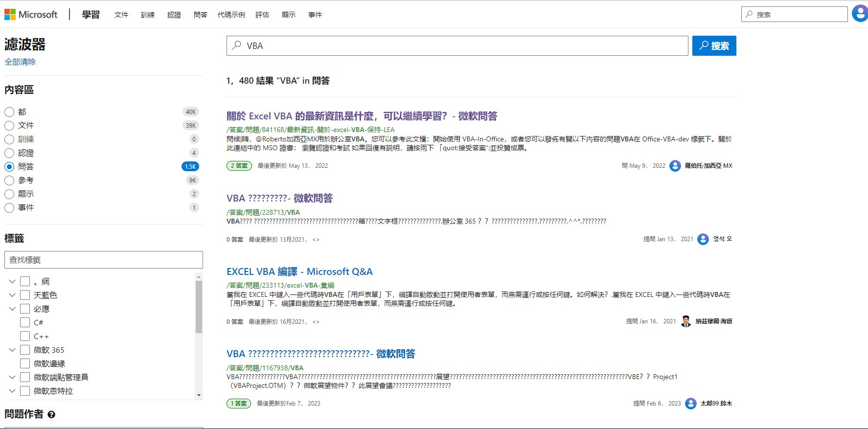The height and width of the screenshot is (429, 868).
Task: Click the tag list scroll up arrow
Action: click(x=199, y=277)
